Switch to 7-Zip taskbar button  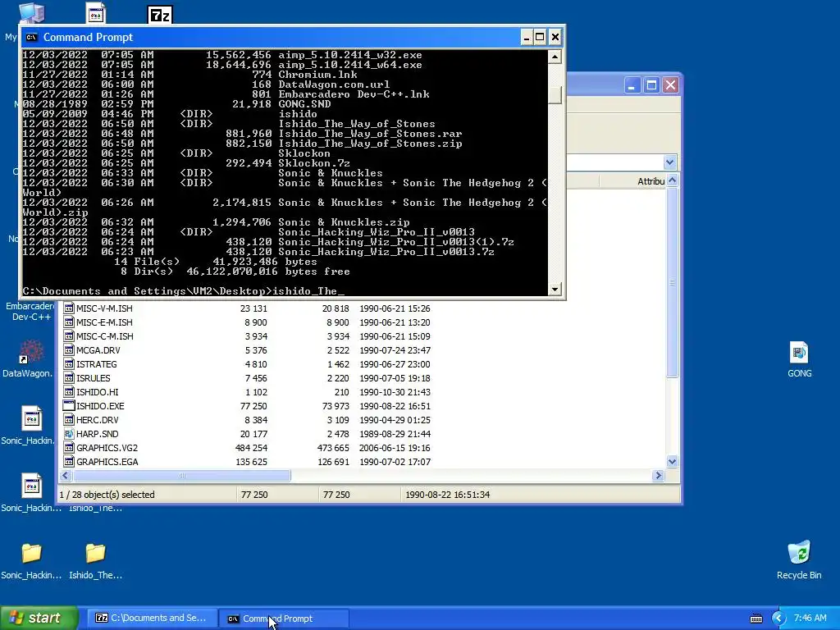pos(152,619)
